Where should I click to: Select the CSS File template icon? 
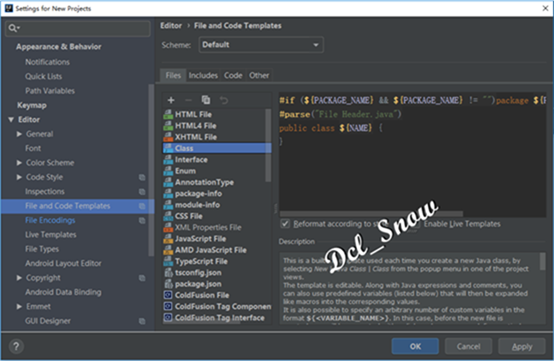click(168, 216)
